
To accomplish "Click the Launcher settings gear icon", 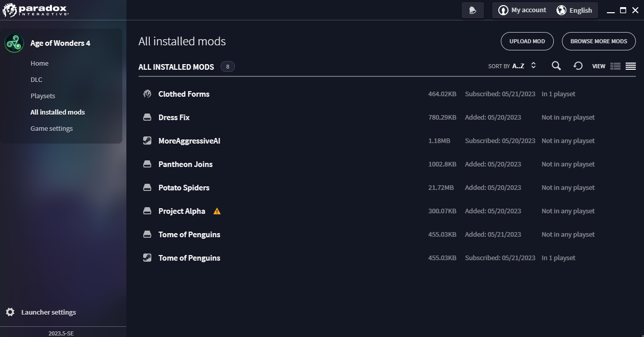I will [10, 312].
